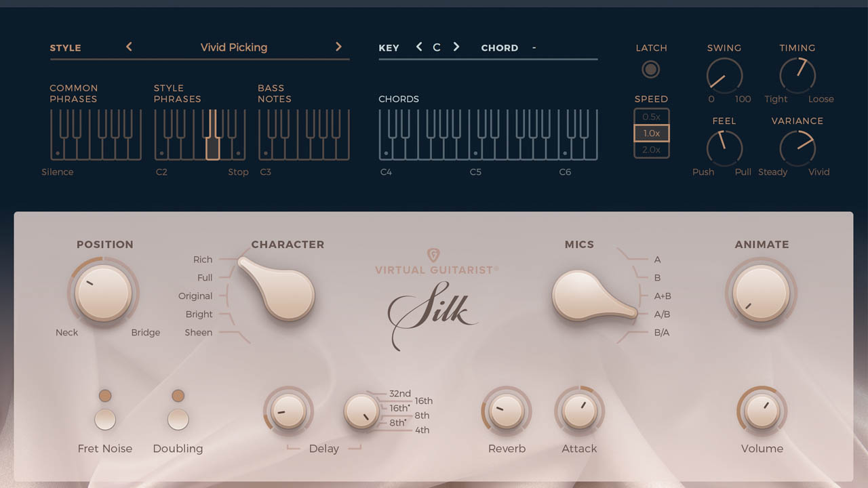This screenshot has width=868, height=488.
Task: Select previous style with left arrow
Action: pos(129,47)
